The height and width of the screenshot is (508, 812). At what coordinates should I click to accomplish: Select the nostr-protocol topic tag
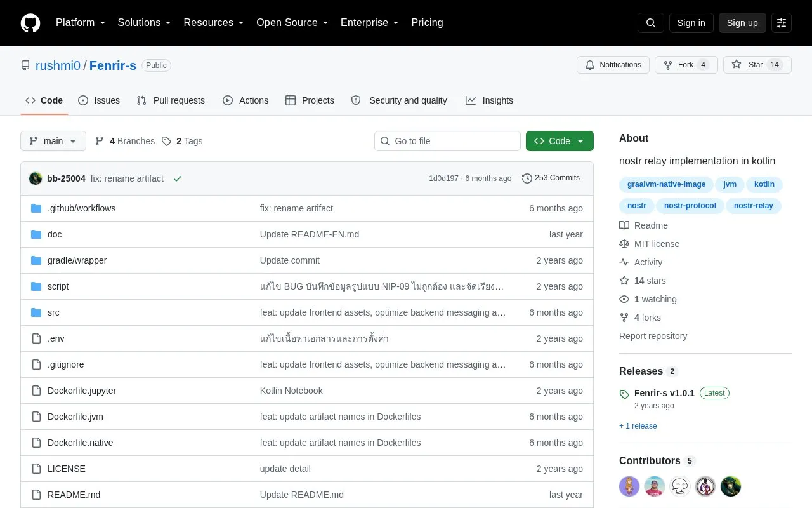pos(690,206)
